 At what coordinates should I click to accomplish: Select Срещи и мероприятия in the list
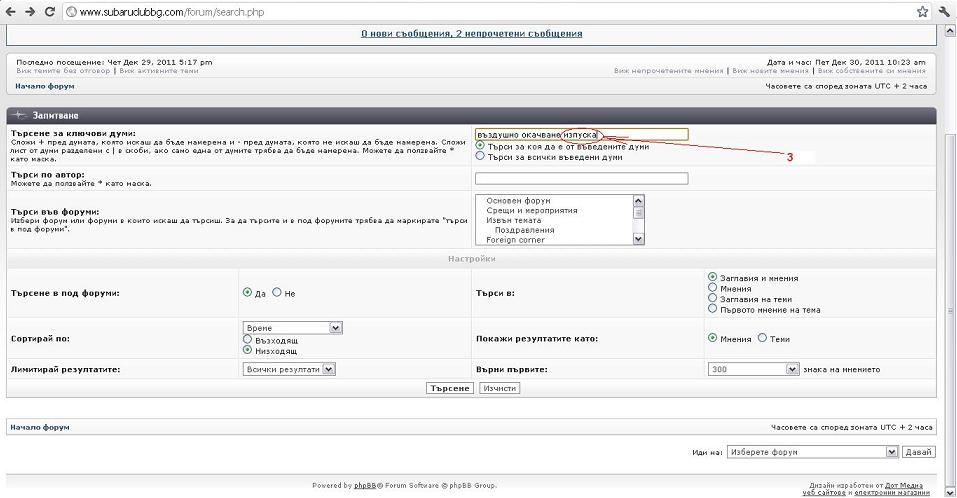pos(532,211)
